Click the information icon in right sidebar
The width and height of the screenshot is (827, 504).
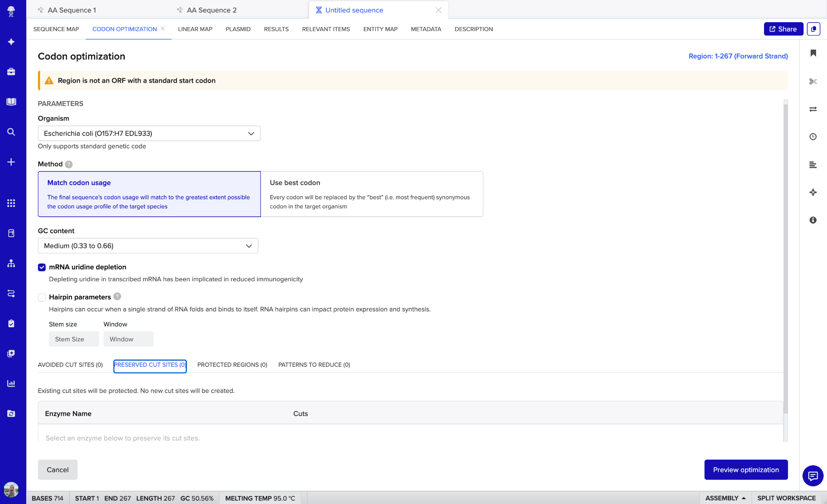tap(813, 220)
